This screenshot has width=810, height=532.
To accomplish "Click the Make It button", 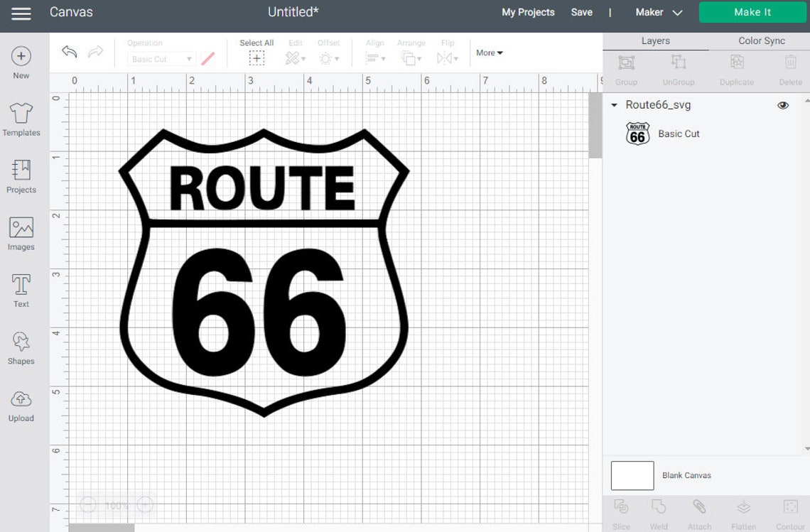I will point(752,12).
